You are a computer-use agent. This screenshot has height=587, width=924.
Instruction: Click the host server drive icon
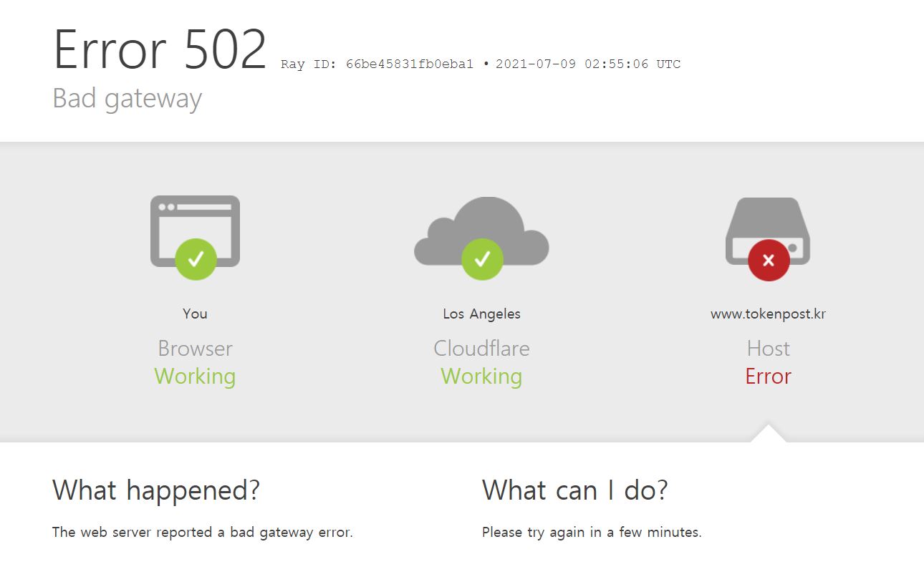pos(768,231)
